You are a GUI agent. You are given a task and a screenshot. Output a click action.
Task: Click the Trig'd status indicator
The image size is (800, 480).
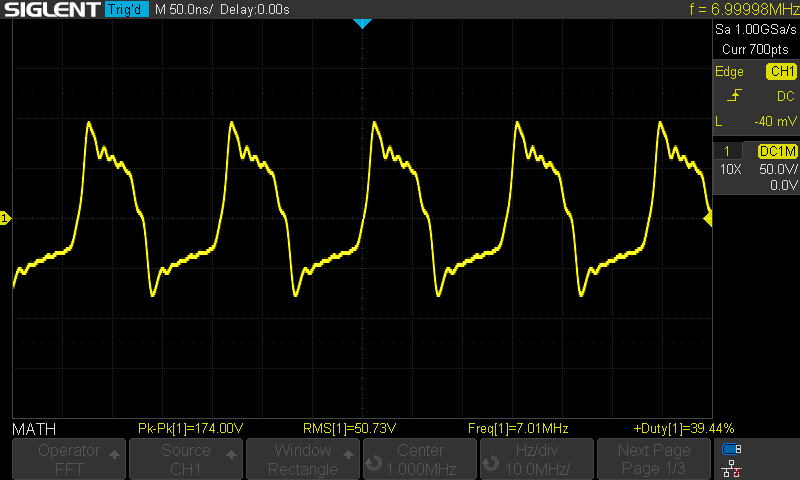tap(127, 9)
